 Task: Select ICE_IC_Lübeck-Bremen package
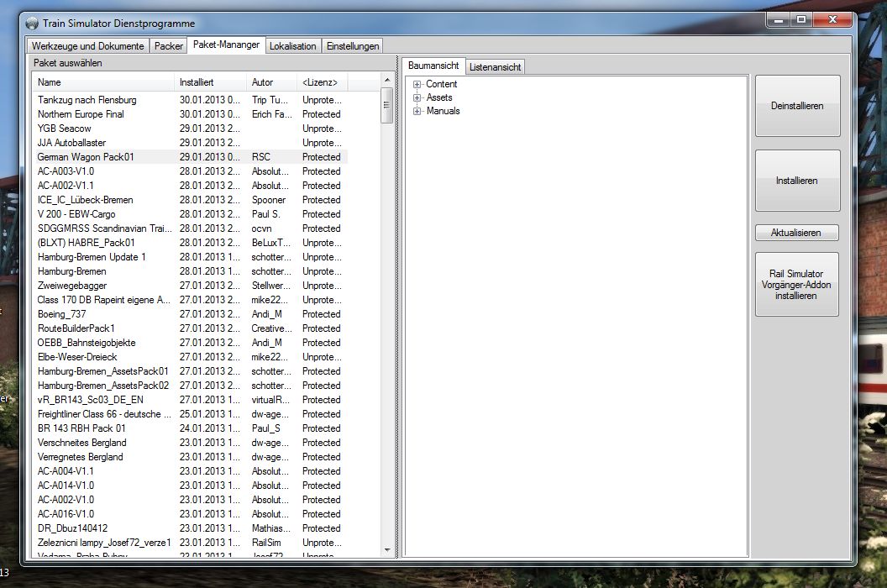click(x=190, y=200)
